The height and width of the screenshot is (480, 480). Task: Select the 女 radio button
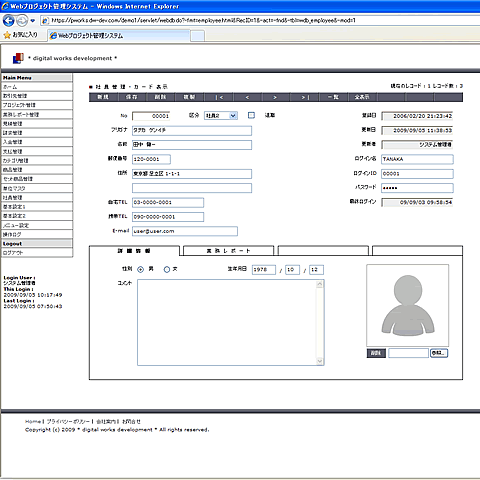(x=167, y=269)
